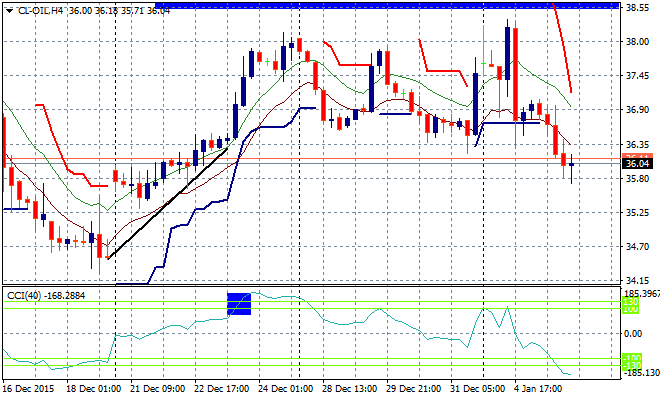Click the 0.00 CCI scale value
Screen dimensions: 660x400
click(633, 334)
